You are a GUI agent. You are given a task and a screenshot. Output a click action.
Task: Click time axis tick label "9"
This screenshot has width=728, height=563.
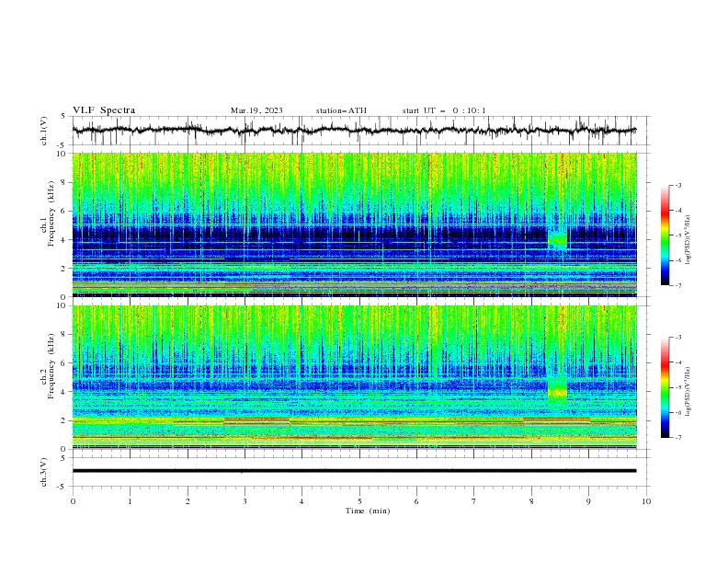coord(588,501)
